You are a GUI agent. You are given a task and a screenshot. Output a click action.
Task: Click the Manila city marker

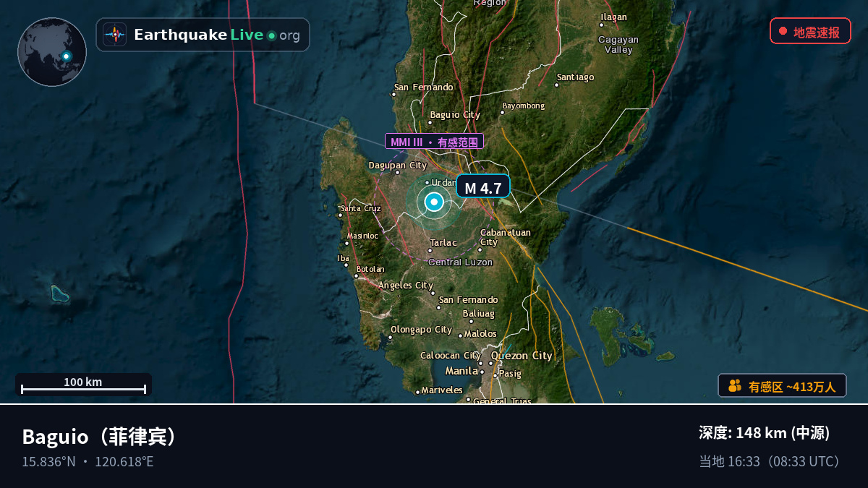[482, 371]
